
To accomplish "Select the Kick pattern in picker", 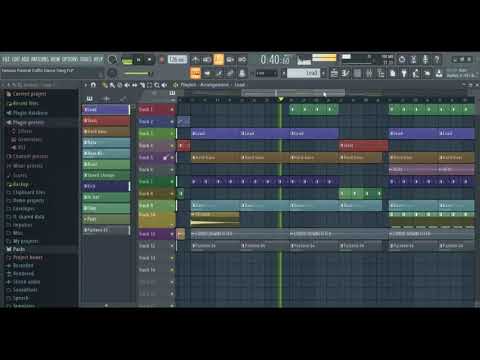I will pyautogui.click(x=106, y=186).
